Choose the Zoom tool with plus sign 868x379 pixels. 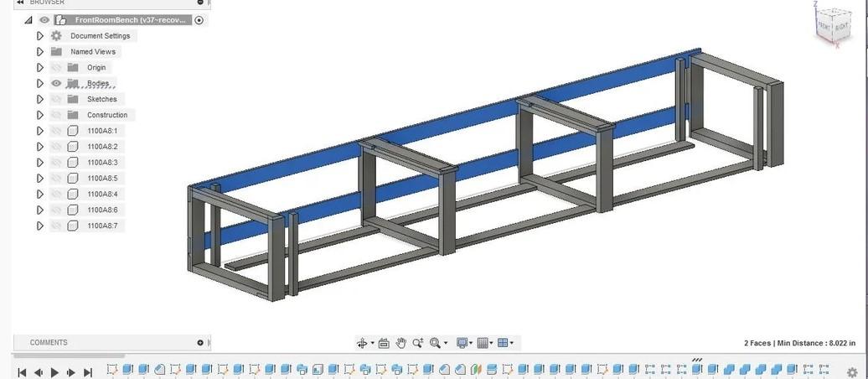click(x=418, y=344)
